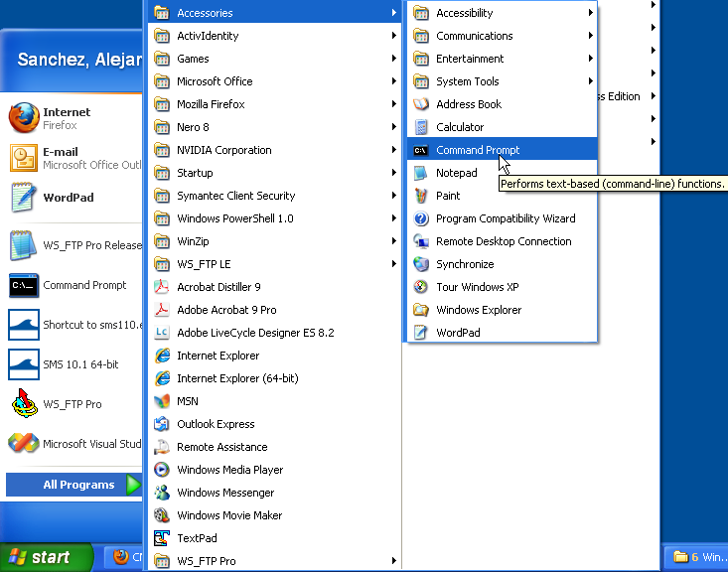Open Internet Explorer (64-bit) icon

pos(162,378)
